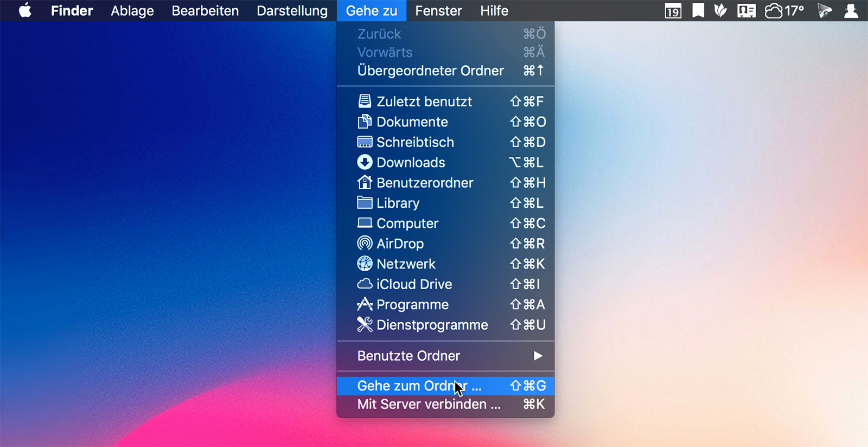Image resolution: width=868 pixels, height=447 pixels.
Task: Open the Benutzte Ordner entry
Action: [445, 356]
